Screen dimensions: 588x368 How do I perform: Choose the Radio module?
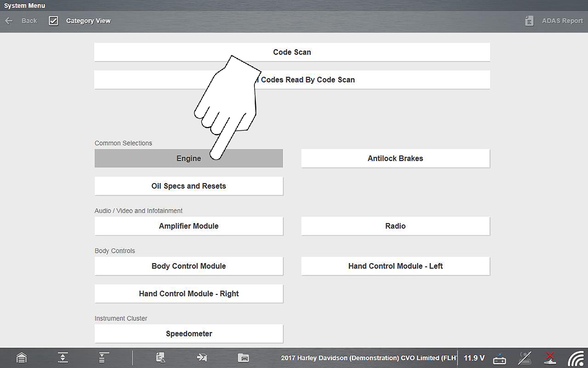click(395, 226)
